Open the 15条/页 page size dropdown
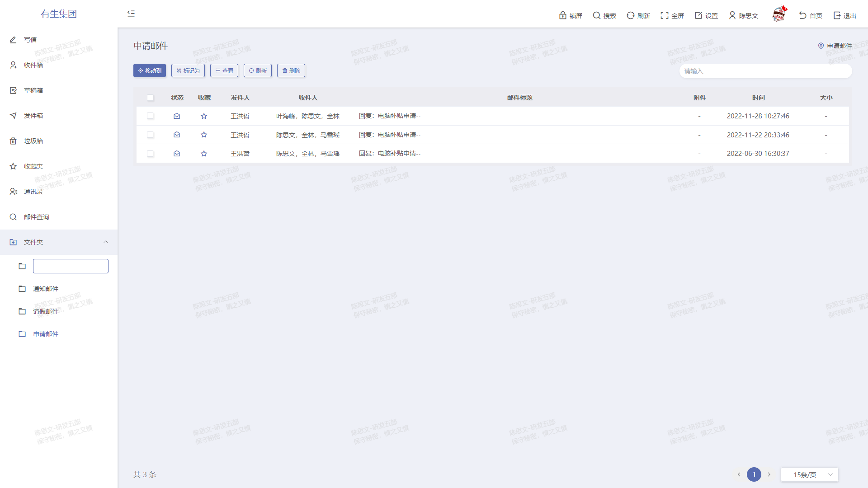This screenshot has width=868, height=488. point(809,474)
